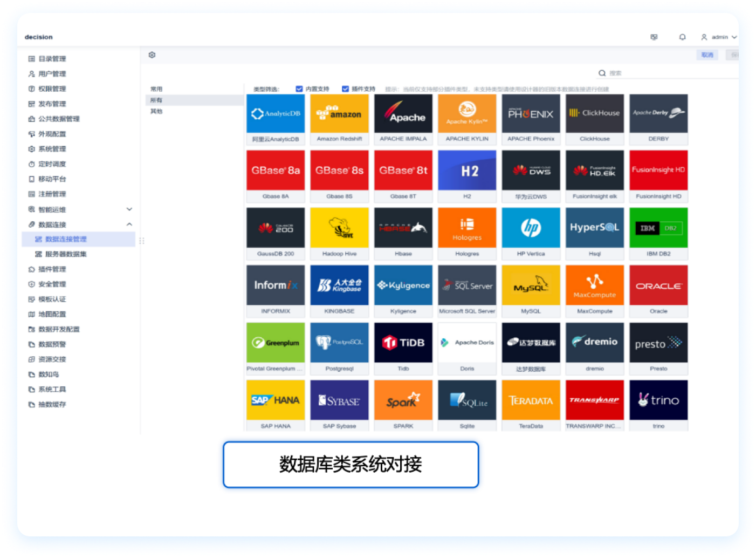Pick the H2 database tile
This screenshot has width=756, height=558.
point(467,176)
